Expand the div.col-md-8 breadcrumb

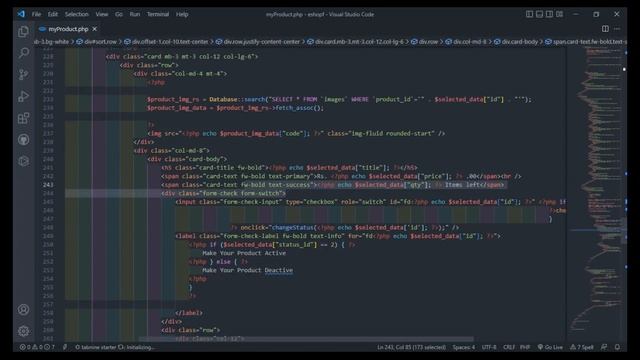coord(466,42)
